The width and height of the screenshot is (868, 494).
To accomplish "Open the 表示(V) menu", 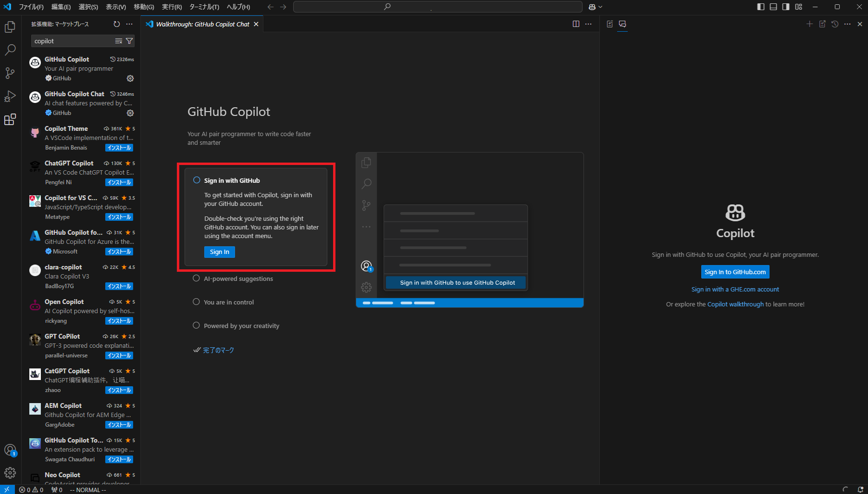I will [115, 7].
